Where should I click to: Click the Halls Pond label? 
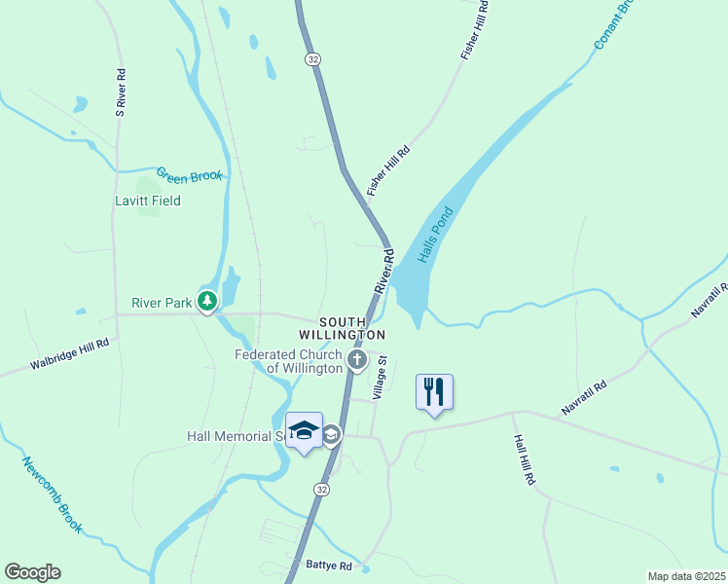coord(435,235)
